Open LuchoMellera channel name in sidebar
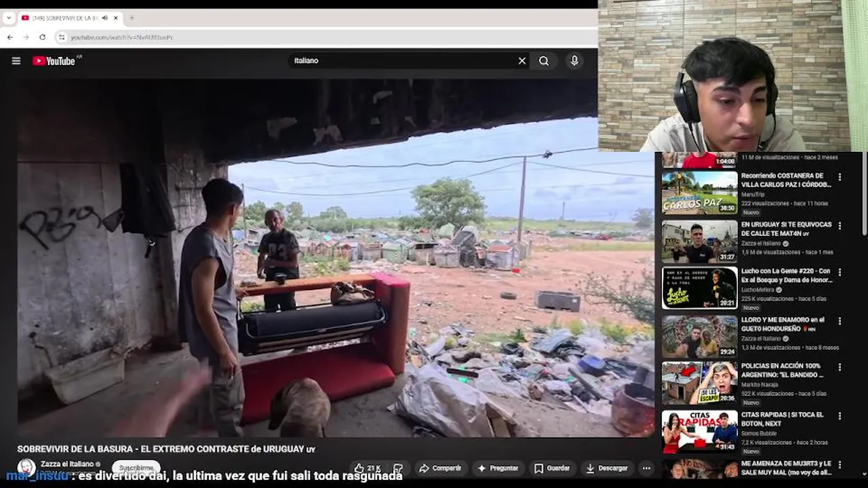868x488 pixels. coord(759,289)
